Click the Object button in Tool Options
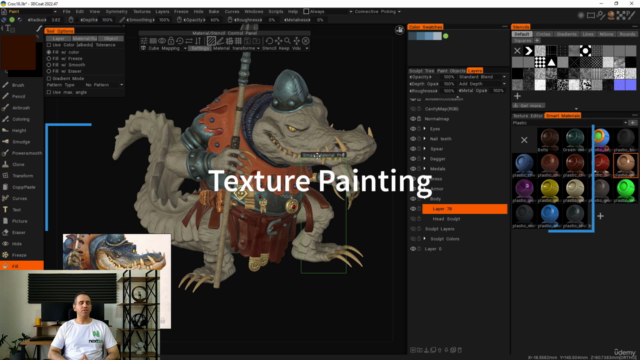 [111, 38]
